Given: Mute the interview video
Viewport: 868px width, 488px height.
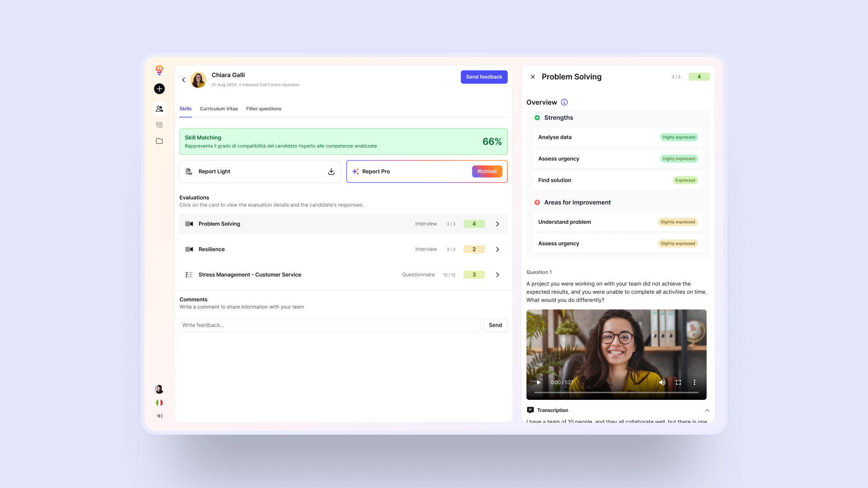Looking at the screenshot, I should tap(662, 383).
